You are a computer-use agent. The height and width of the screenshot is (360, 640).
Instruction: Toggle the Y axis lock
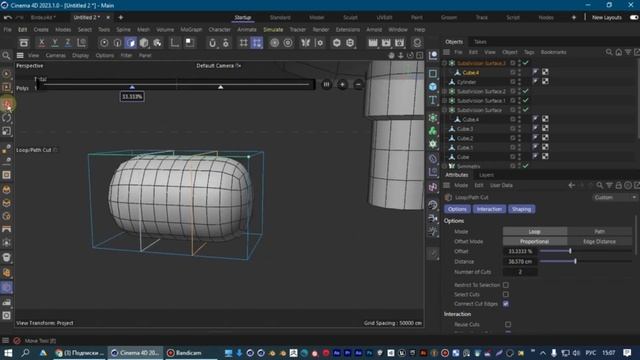pos(54,42)
